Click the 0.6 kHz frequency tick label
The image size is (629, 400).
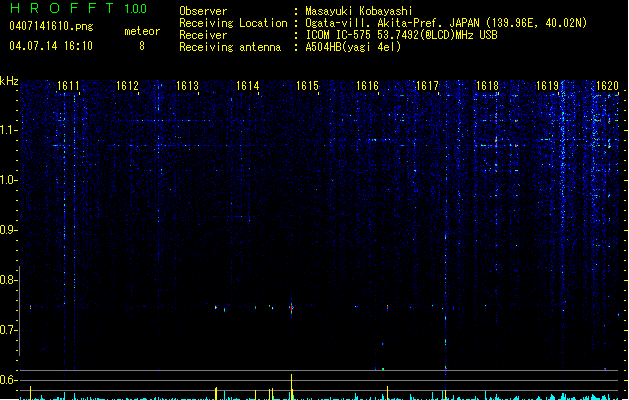point(8,380)
